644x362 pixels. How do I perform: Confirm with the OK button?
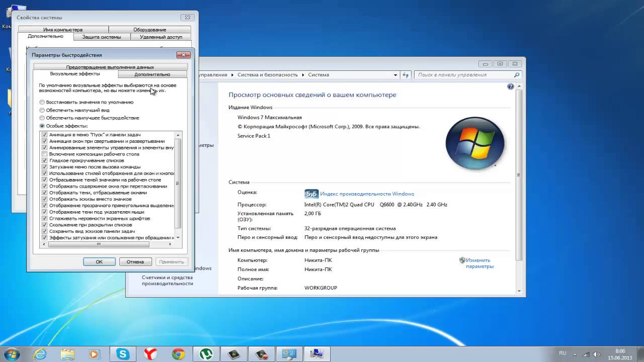[x=99, y=261]
